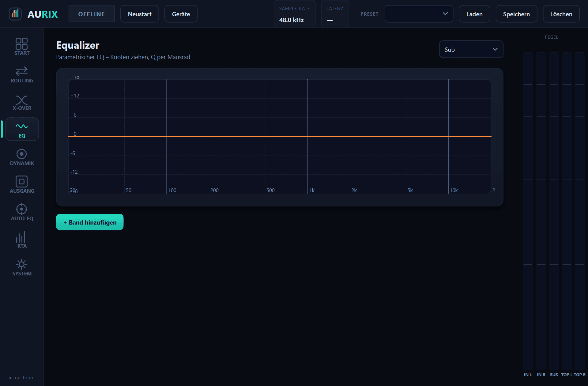The width and height of the screenshot is (588, 386).
Task: Click the SUB level meter
Action: click(554, 211)
